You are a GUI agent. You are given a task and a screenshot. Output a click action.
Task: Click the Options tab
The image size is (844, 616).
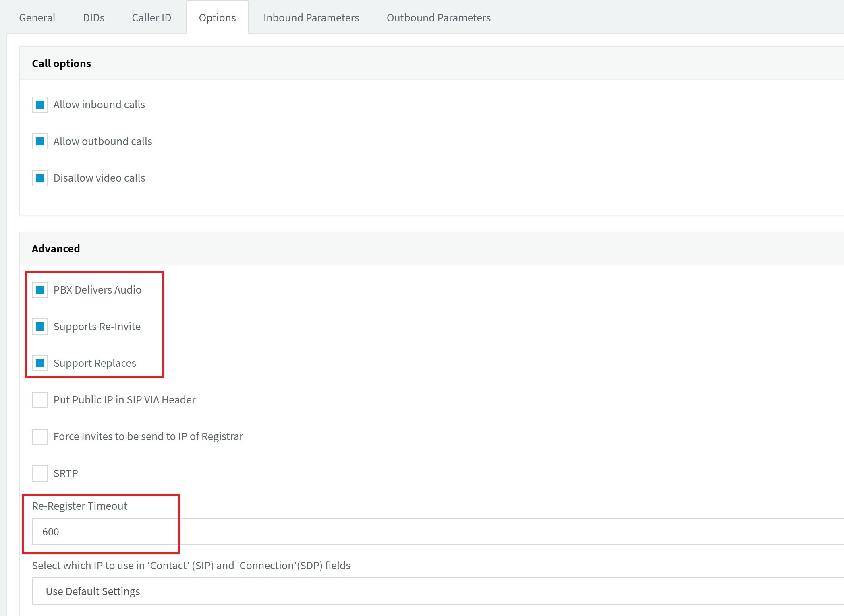pos(217,18)
